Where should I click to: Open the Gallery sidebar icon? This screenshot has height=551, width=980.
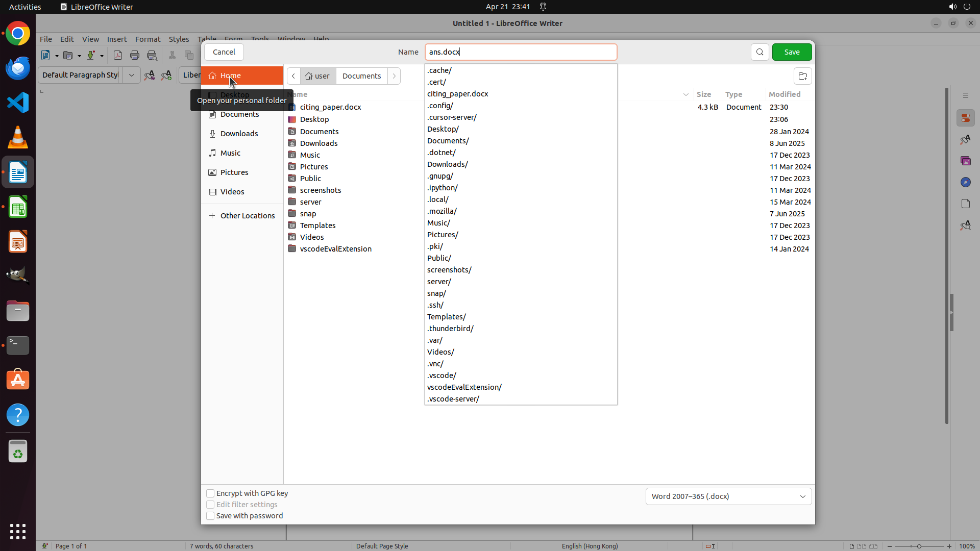tap(965, 161)
